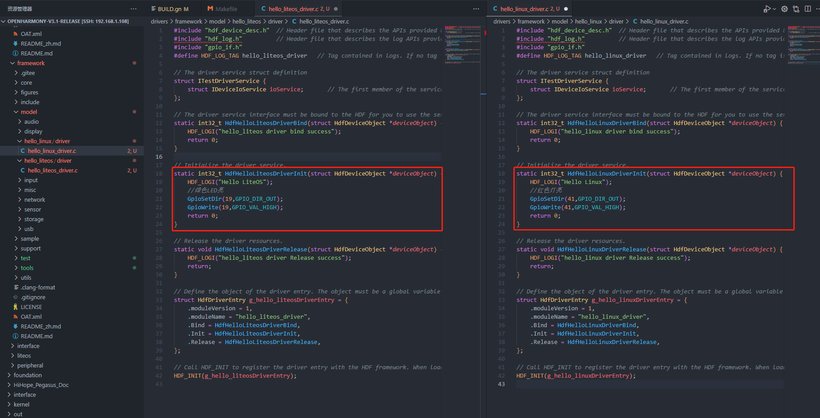Viewport: 820px width, 418px height.
Task: Click the gear settings icon in editor toolbar
Action: point(784,9)
